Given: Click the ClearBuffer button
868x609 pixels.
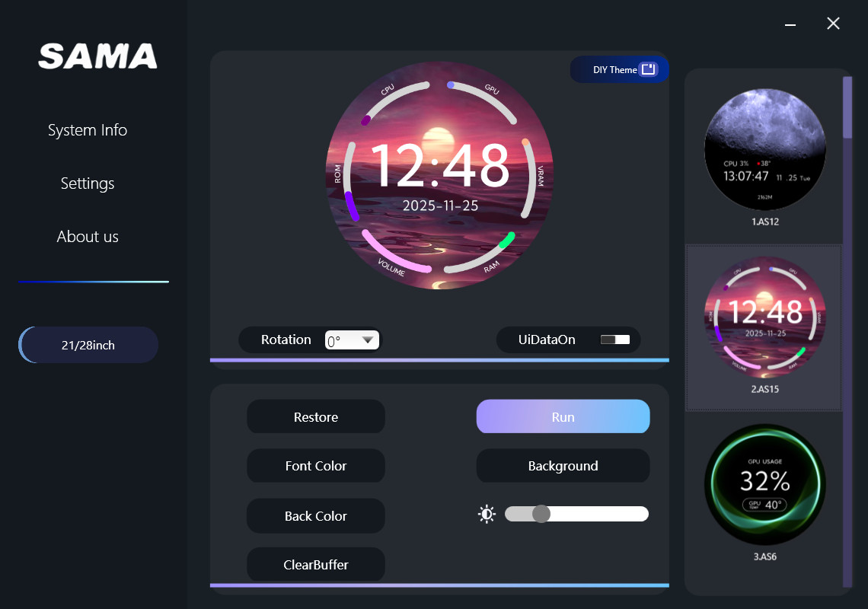Looking at the screenshot, I should click(x=316, y=565).
